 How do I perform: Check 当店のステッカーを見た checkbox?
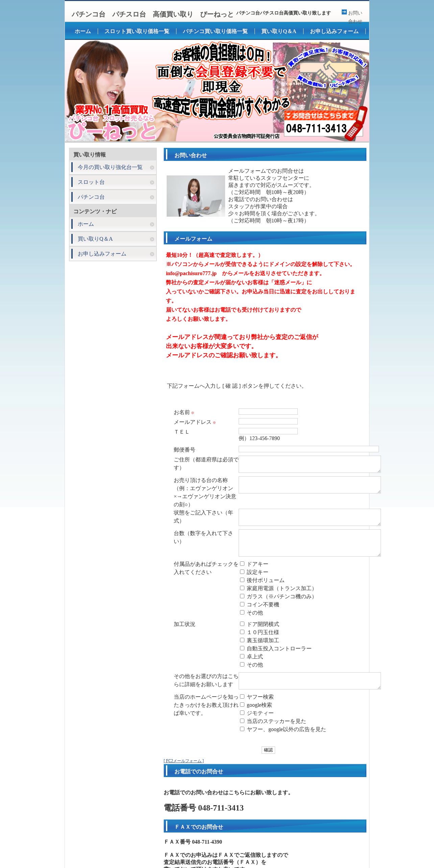point(242,721)
